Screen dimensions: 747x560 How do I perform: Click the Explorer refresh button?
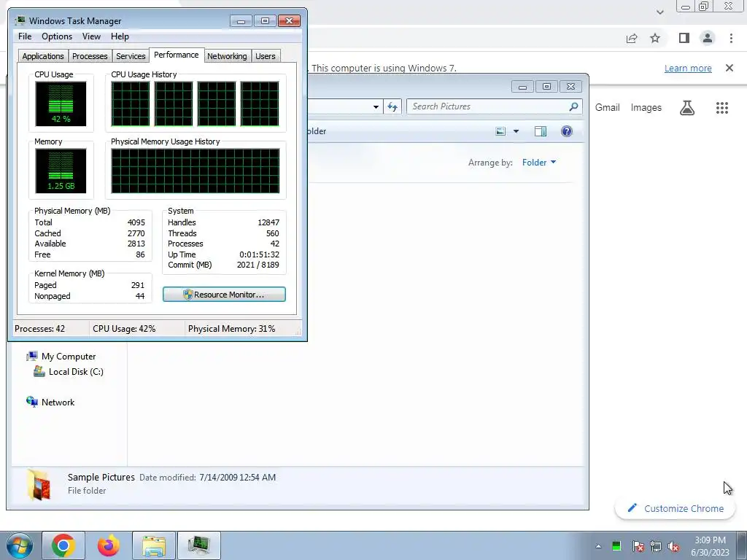pos(392,106)
